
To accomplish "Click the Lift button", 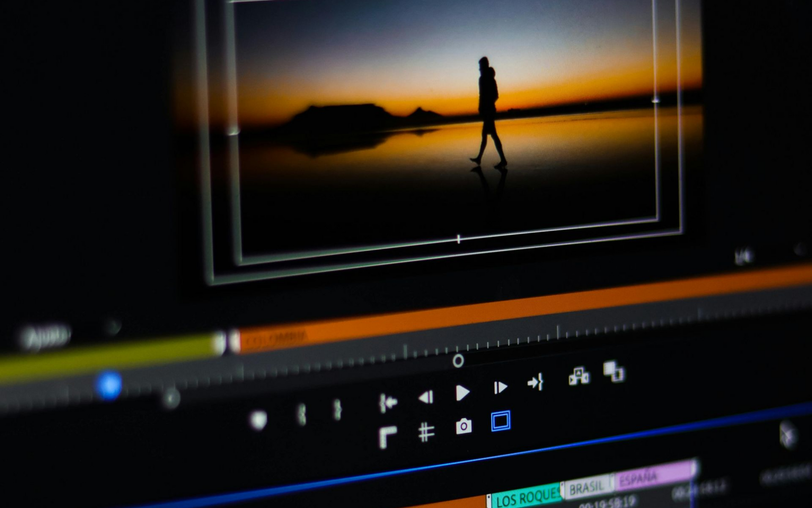I will (579, 376).
